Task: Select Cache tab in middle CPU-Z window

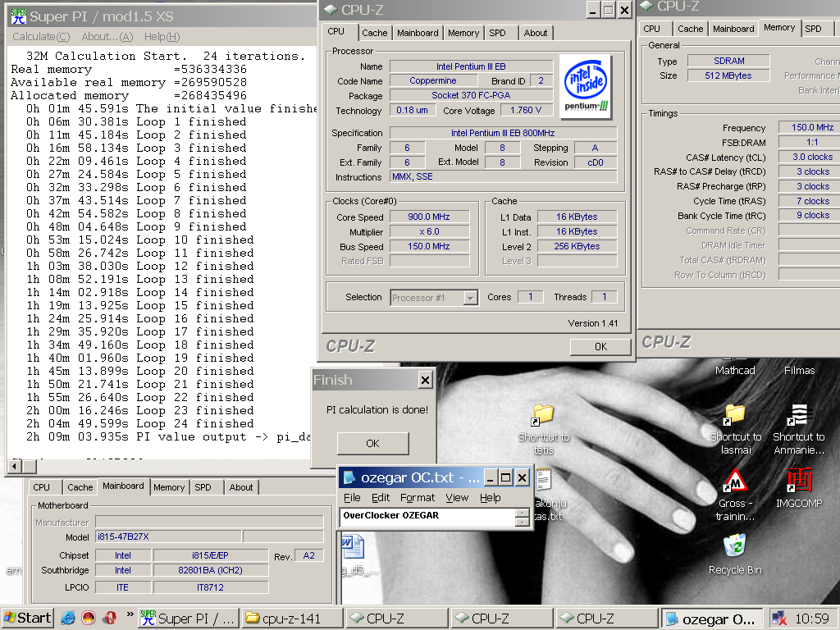Action: [x=374, y=33]
